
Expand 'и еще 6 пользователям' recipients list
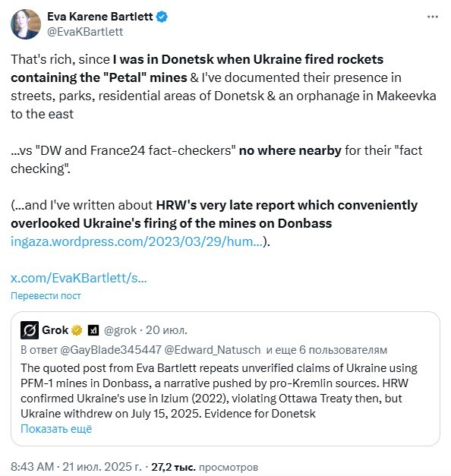326,350
